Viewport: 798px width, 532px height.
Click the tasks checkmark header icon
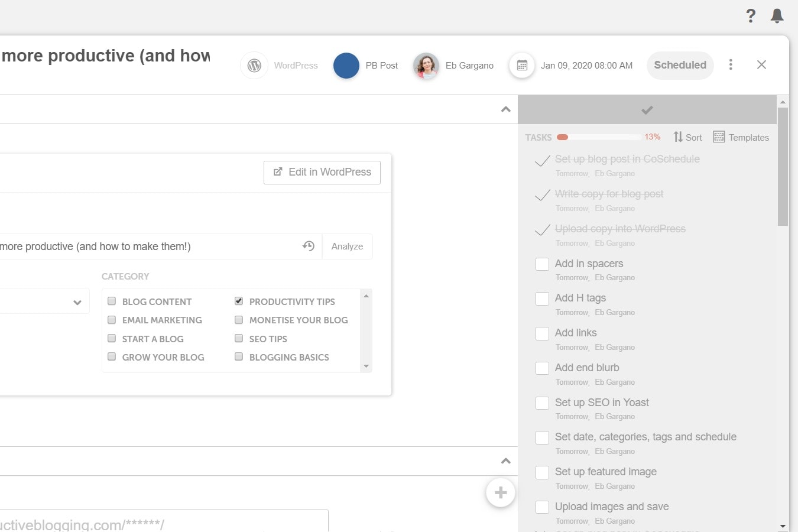(647, 110)
